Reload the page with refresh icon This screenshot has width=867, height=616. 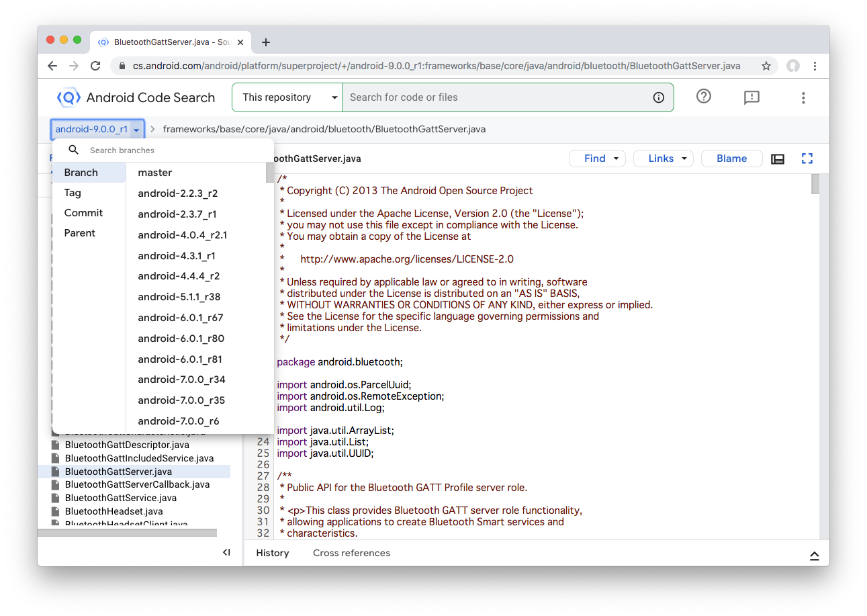click(x=95, y=66)
